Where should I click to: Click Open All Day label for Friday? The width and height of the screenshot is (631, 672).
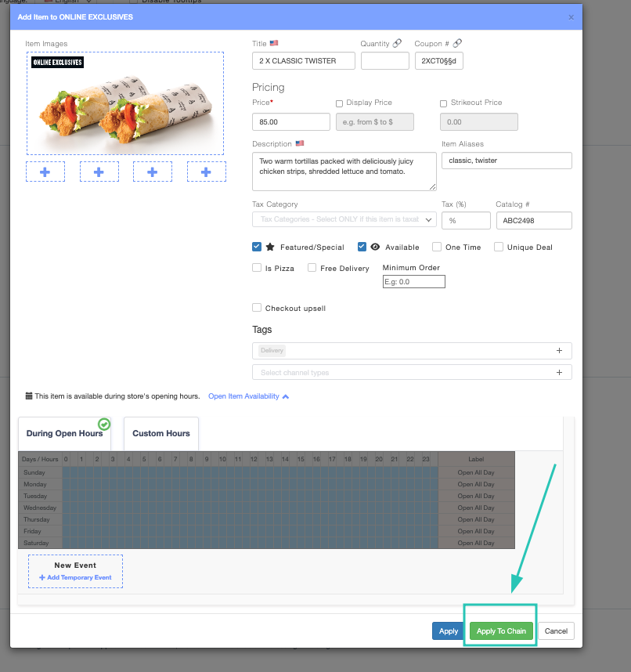(x=476, y=531)
